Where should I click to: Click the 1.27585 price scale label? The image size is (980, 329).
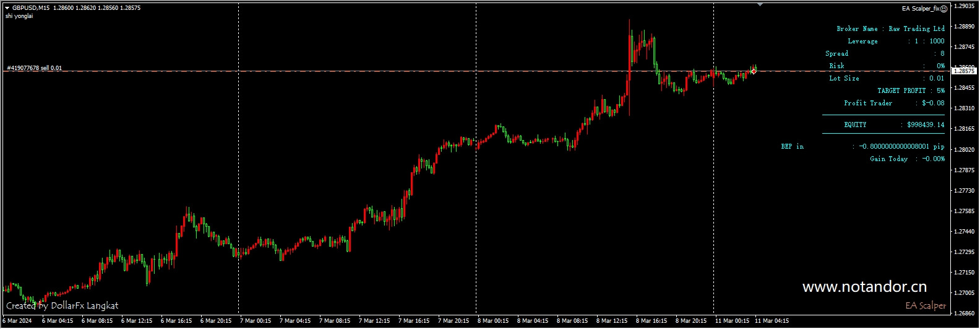965,211
